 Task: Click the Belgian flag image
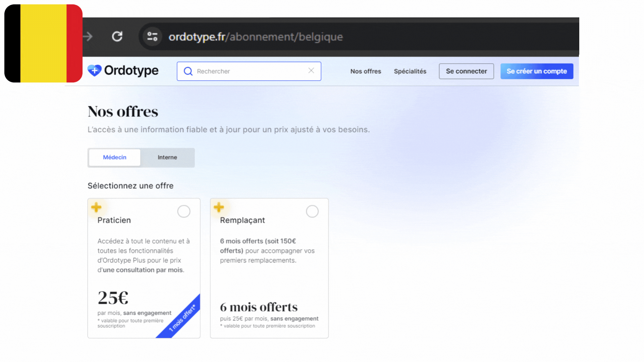(x=43, y=44)
